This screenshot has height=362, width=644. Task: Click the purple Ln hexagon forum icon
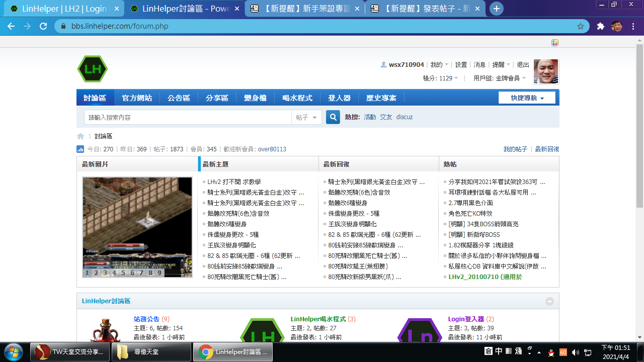(420, 330)
